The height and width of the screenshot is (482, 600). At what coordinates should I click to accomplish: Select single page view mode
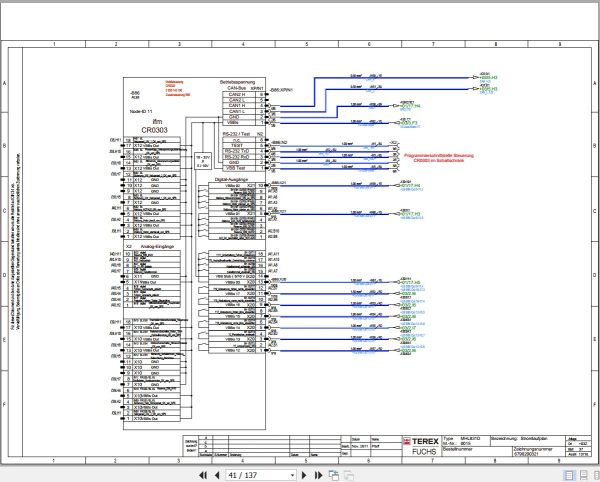[x=569, y=475]
